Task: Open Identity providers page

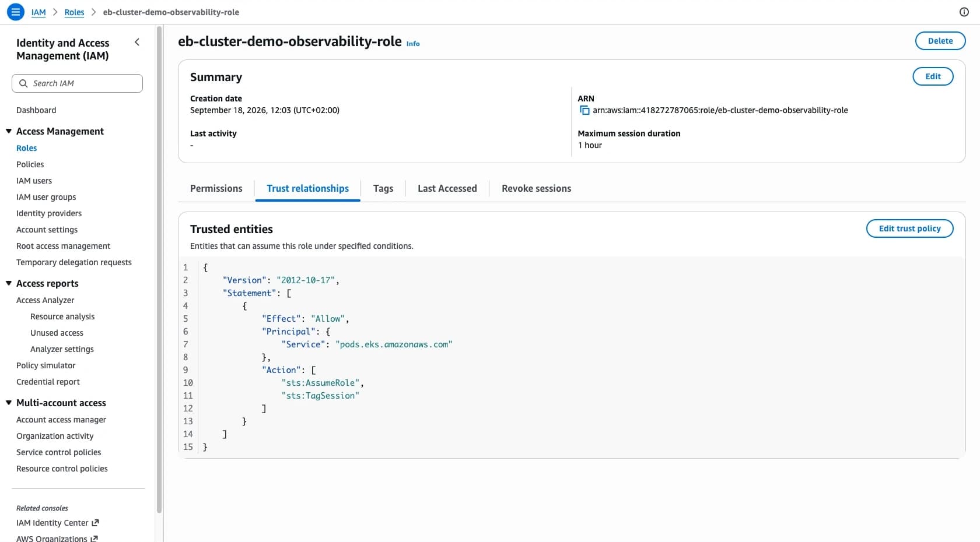Action: pyautogui.click(x=49, y=213)
